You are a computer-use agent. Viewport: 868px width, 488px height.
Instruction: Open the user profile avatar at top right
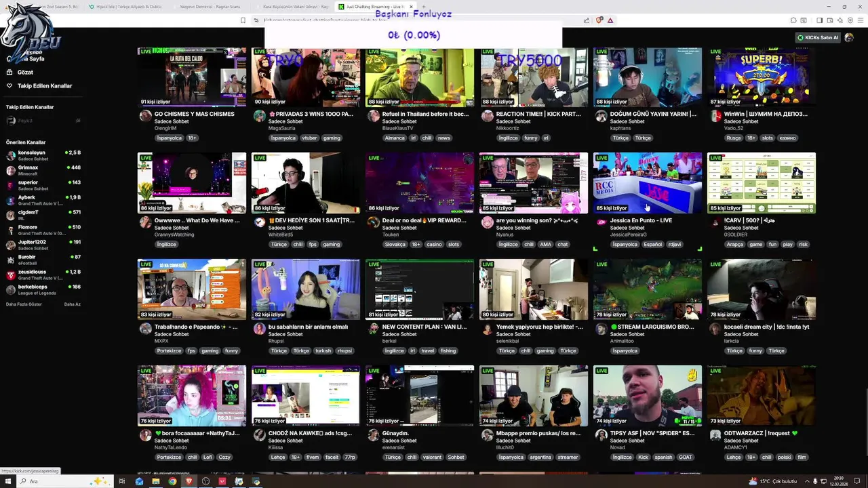(x=848, y=37)
